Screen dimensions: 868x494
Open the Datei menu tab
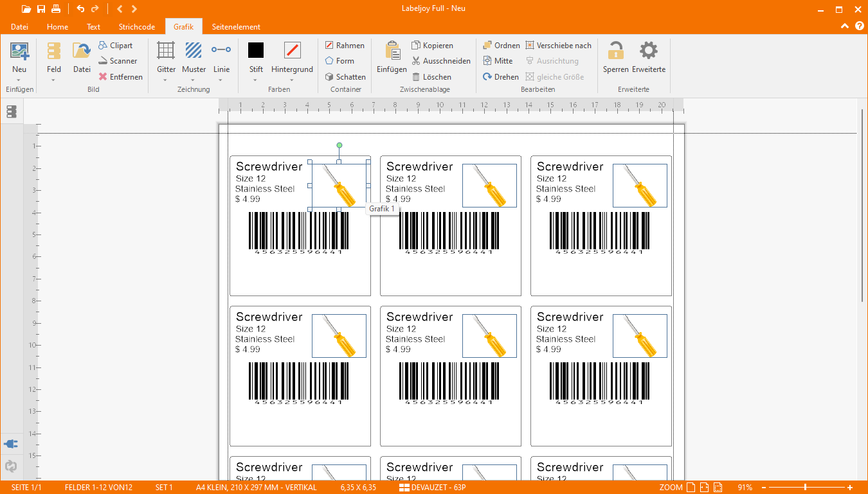coord(20,27)
